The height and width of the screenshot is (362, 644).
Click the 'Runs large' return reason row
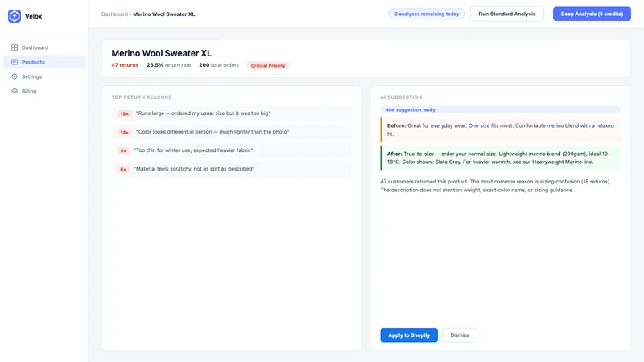pyautogui.click(x=232, y=113)
